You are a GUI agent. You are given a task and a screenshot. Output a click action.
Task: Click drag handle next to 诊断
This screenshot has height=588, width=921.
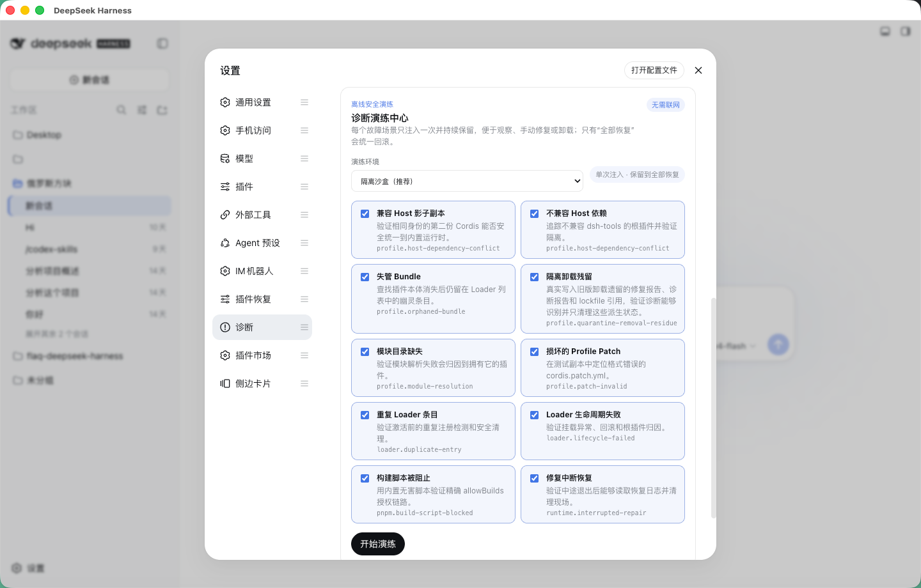point(304,327)
